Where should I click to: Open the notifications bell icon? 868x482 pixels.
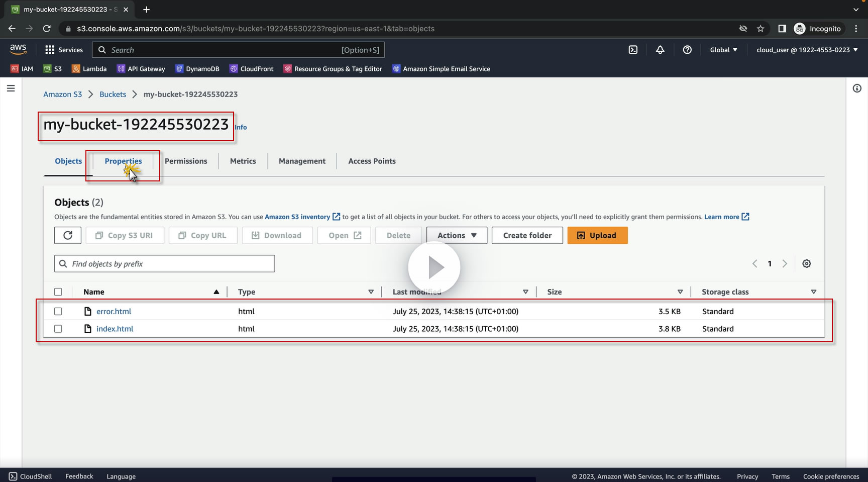(x=660, y=50)
